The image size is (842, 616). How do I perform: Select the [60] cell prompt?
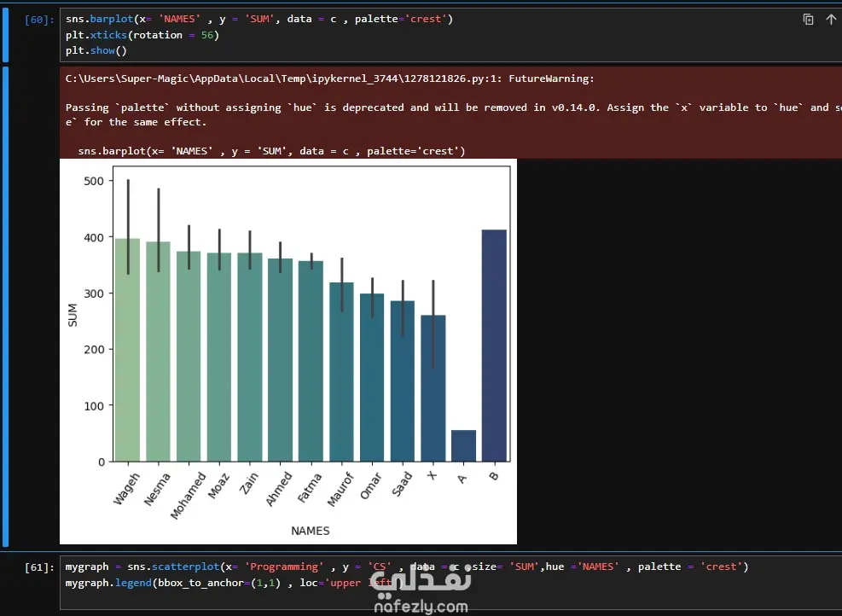pyautogui.click(x=39, y=20)
